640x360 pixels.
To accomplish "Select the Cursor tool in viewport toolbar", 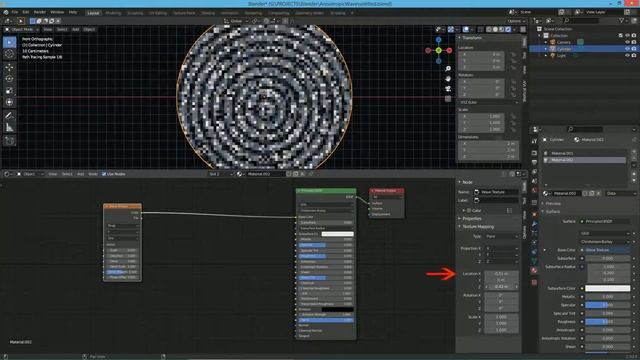I will click(9, 54).
